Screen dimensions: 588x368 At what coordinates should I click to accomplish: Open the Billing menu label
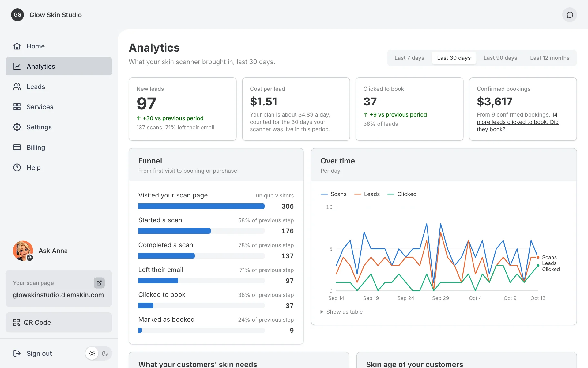[36, 147]
